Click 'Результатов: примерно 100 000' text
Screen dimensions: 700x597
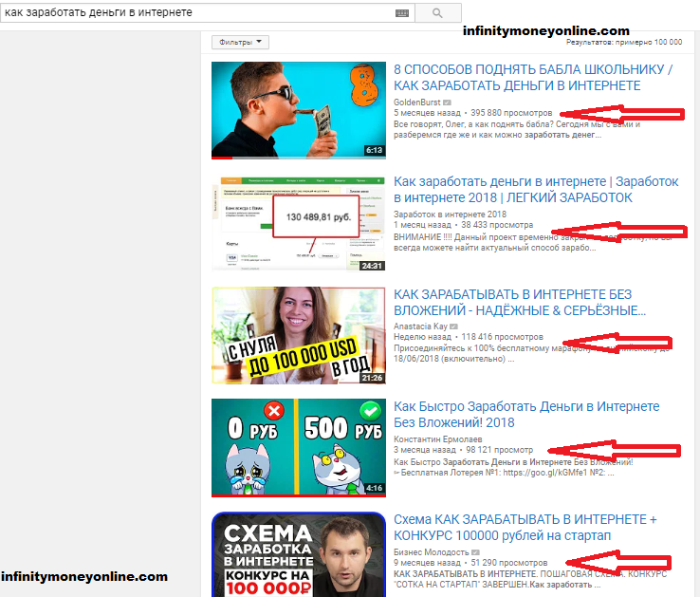click(624, 42)
